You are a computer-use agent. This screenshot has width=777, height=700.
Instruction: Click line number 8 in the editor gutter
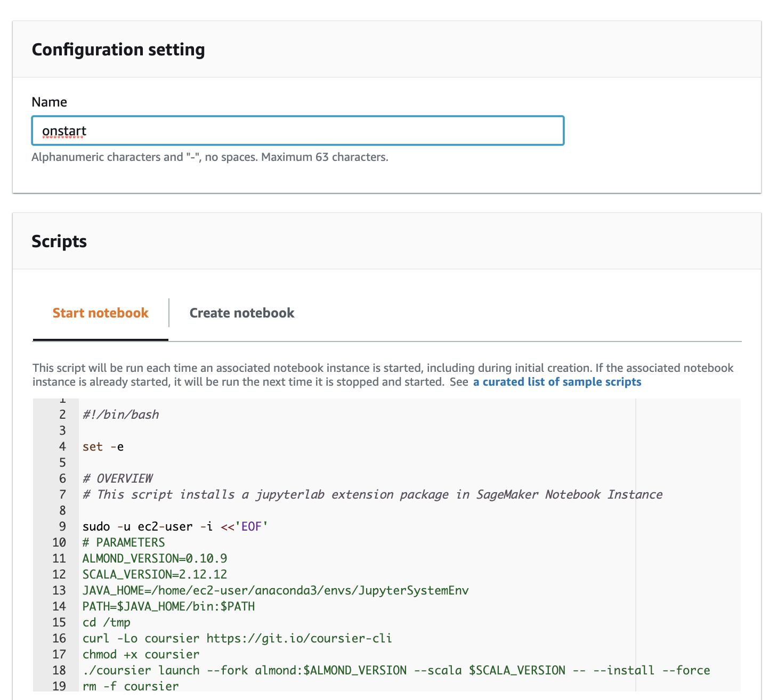[62, 510]
